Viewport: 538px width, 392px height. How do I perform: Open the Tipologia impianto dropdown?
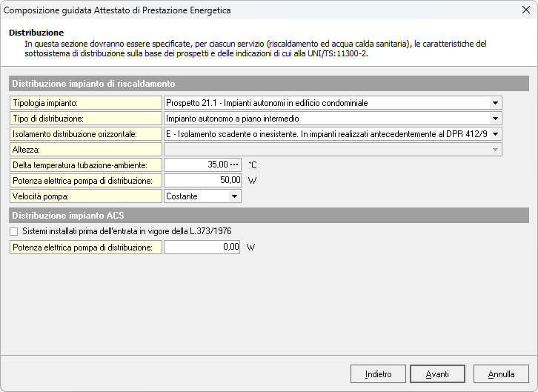(x=494, y=103)
